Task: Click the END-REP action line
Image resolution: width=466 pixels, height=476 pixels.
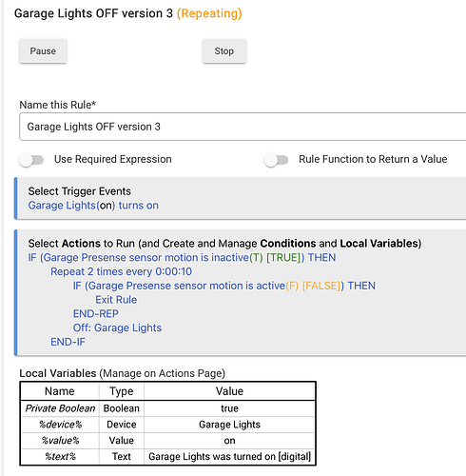Action: pyautogui.click(x=96, y=313)
